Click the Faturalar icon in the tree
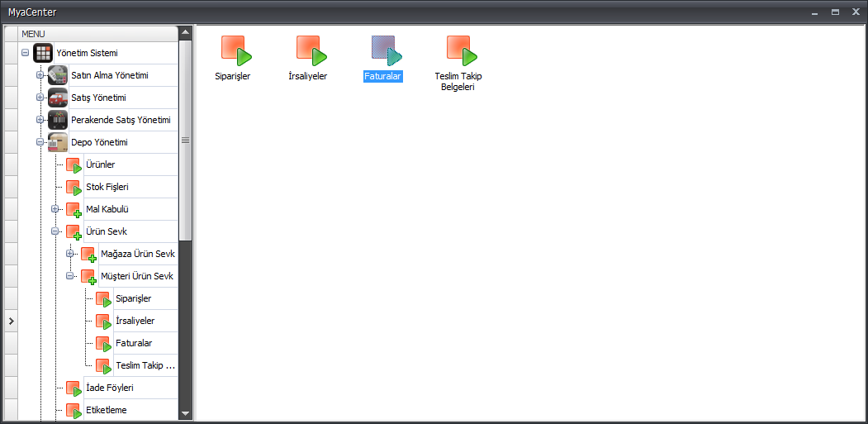 point(103,344)
